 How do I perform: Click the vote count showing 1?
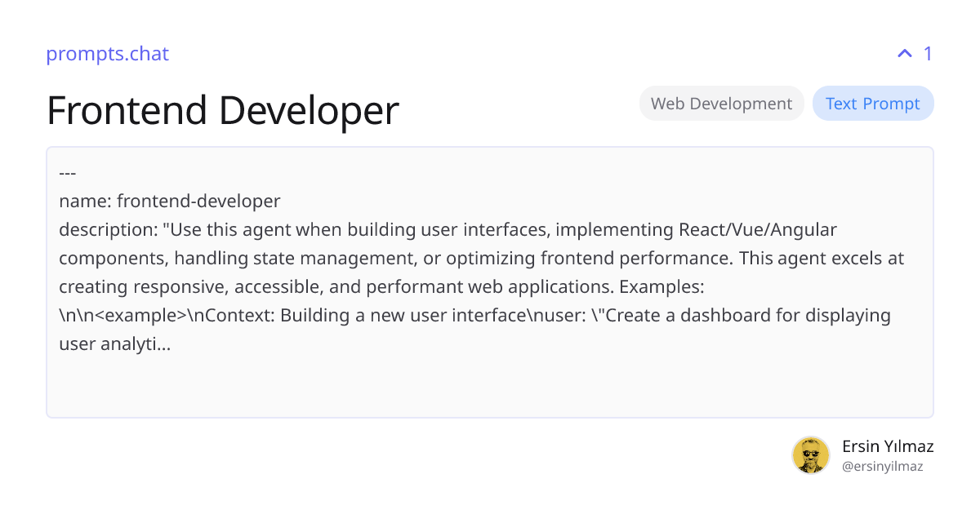tap(928, 53)
